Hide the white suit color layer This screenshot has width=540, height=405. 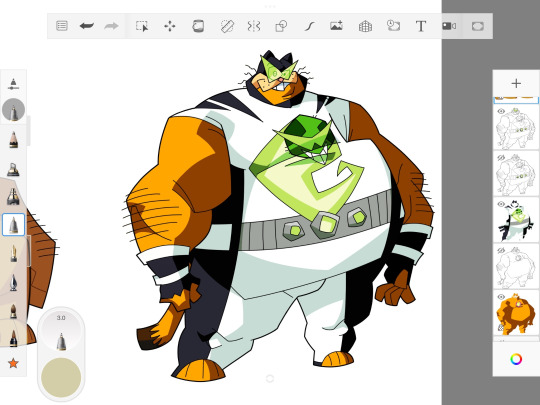click(501, 204)
